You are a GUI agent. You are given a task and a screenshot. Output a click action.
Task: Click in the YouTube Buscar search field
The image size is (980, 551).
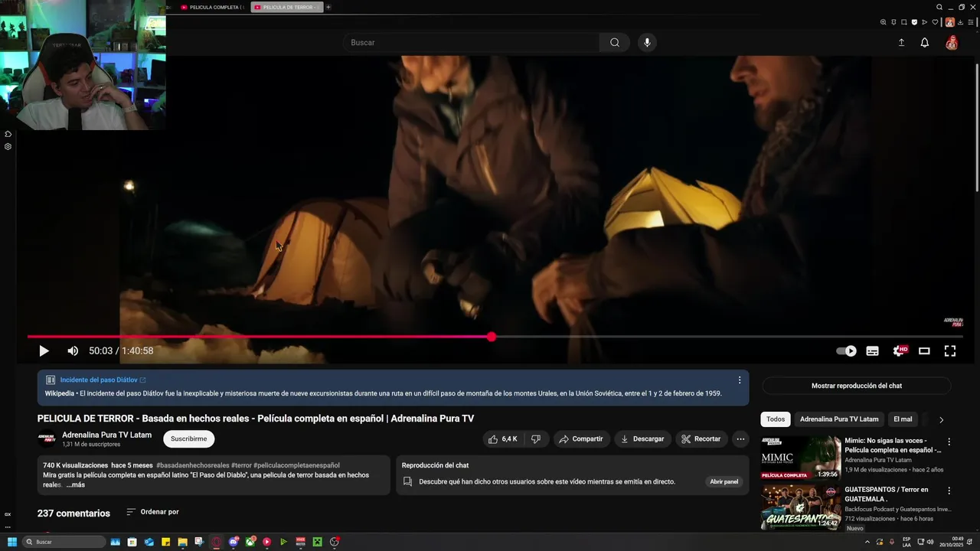pos(471,43)
